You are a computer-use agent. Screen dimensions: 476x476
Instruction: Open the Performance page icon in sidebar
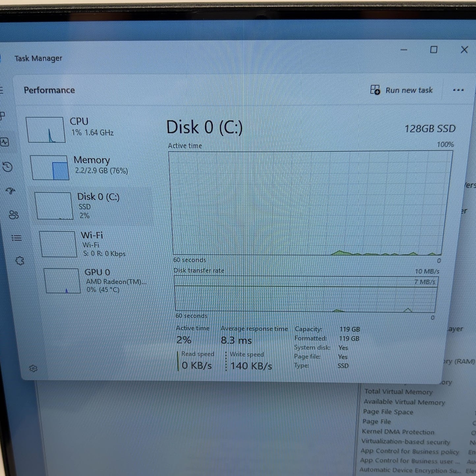pos(5,142)
